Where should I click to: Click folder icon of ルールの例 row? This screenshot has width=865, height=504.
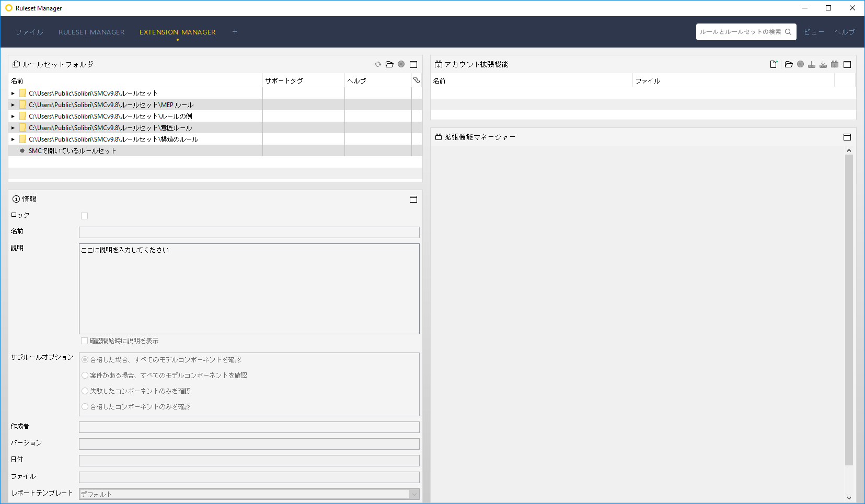coord(22,116)
